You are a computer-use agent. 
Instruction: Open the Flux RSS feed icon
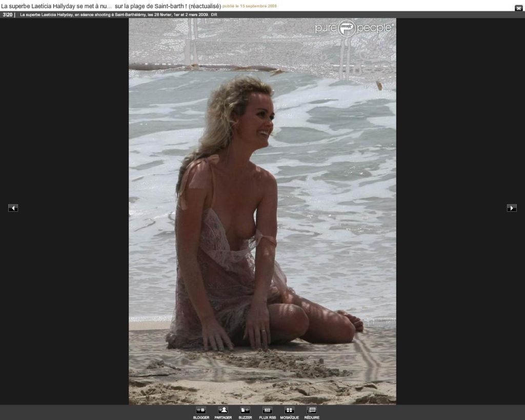click(x=267, y=410)
